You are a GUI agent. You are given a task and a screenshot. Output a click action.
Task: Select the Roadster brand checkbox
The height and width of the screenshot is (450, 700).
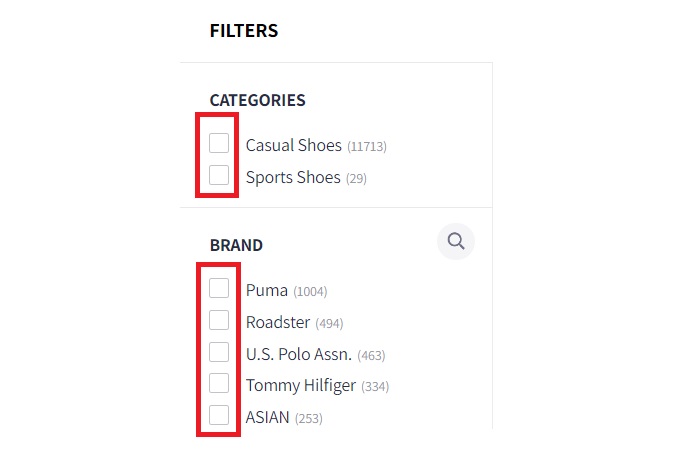219,320
